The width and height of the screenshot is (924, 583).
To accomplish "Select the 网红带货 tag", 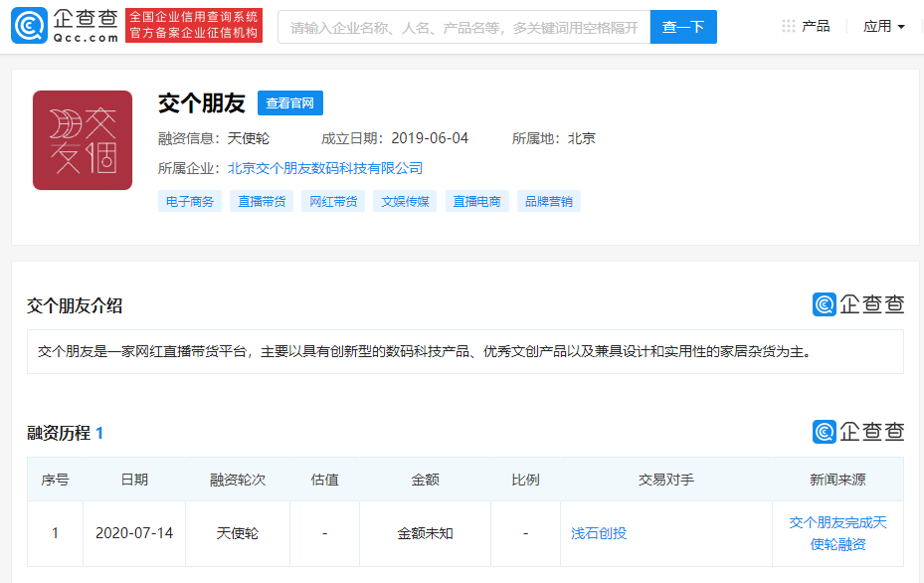I will (333, 202).
